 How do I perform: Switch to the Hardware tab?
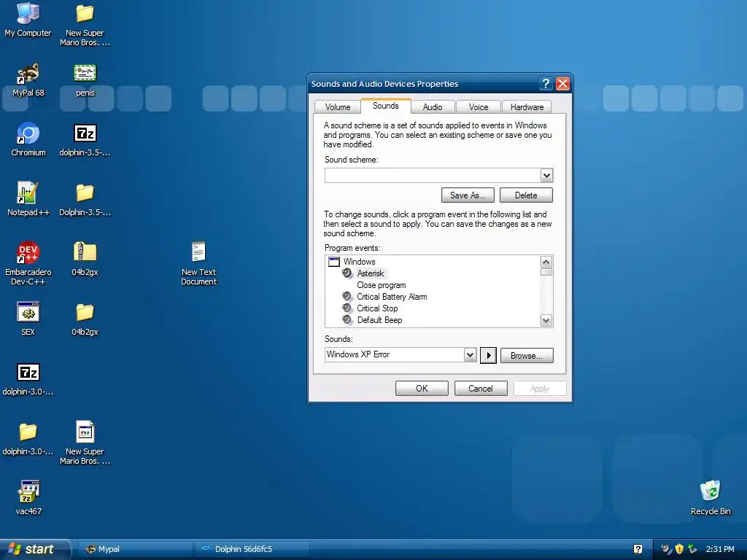(x=527, y=107)
